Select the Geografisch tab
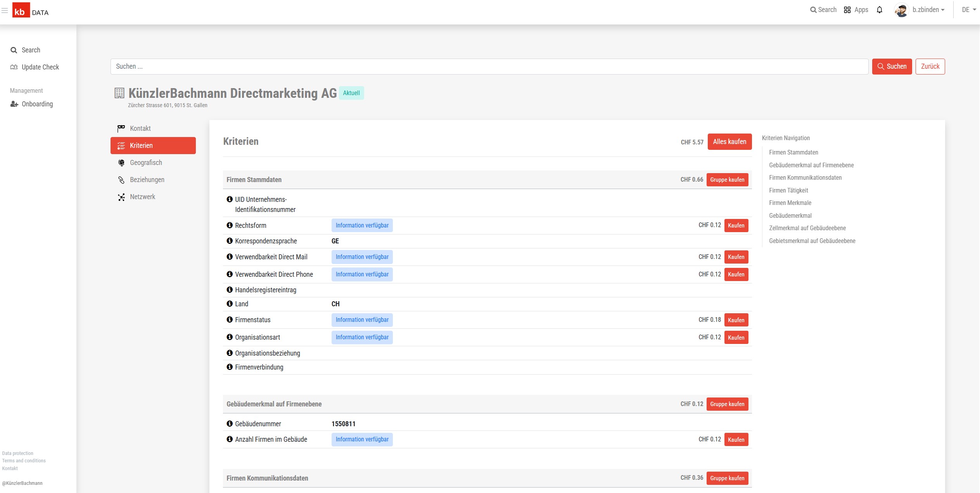The width and height of the screenshot is (980, 493). [x=146, y=163]
